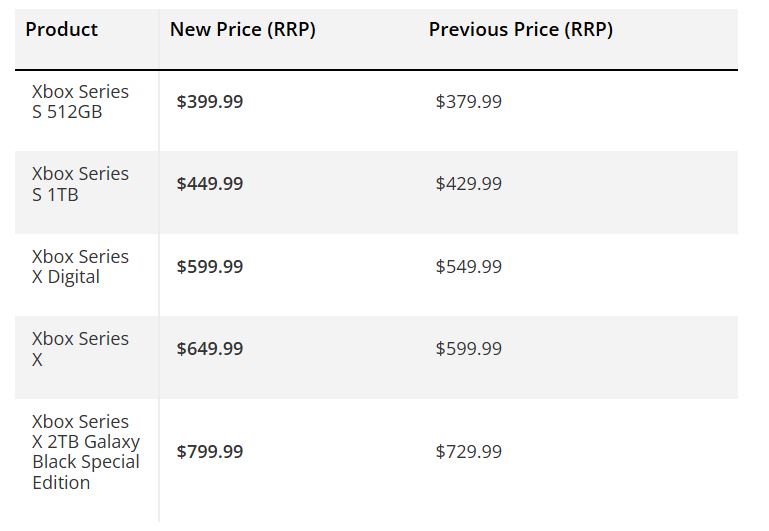Screen dimensions: 769x531
Task: Click the $429.99 previous price
Action: tap(468, 184)
